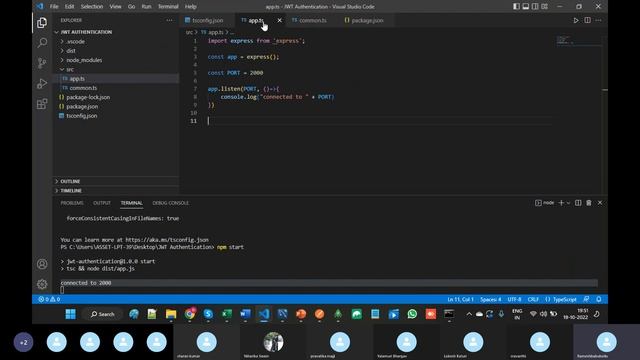This screenshot has height=360, width=640.
Task: Open Explorer Views and More Actions ellipsis
Action: [x=169, y=20]
